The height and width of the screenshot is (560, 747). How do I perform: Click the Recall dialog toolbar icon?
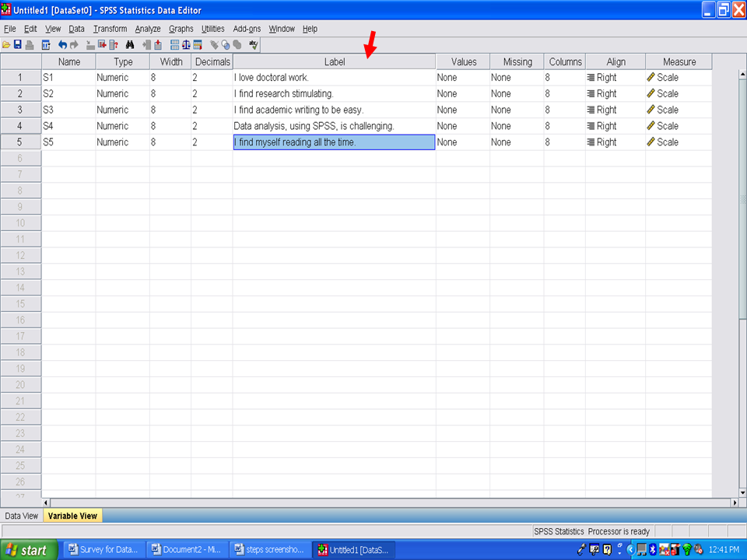[x=46, y=45]
